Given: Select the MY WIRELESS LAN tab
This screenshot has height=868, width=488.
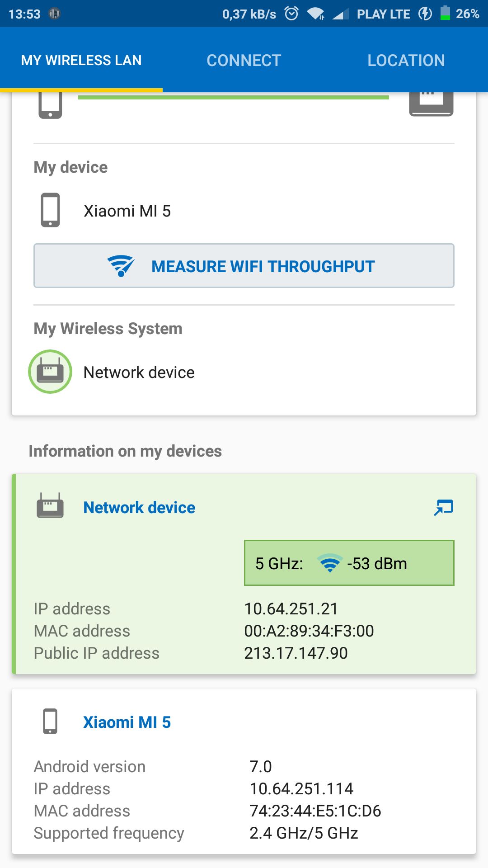Looking at the screenshot, I should tap(81, 60).
